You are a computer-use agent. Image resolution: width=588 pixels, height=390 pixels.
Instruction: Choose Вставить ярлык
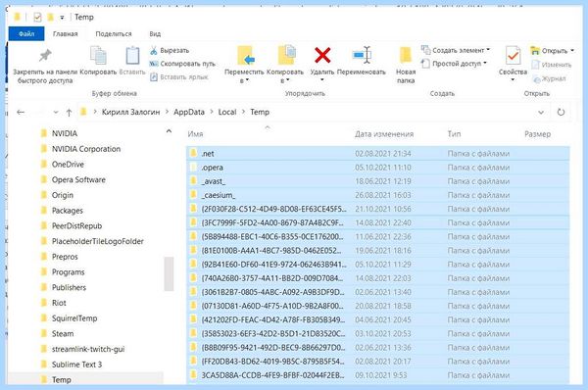point(179,76)
